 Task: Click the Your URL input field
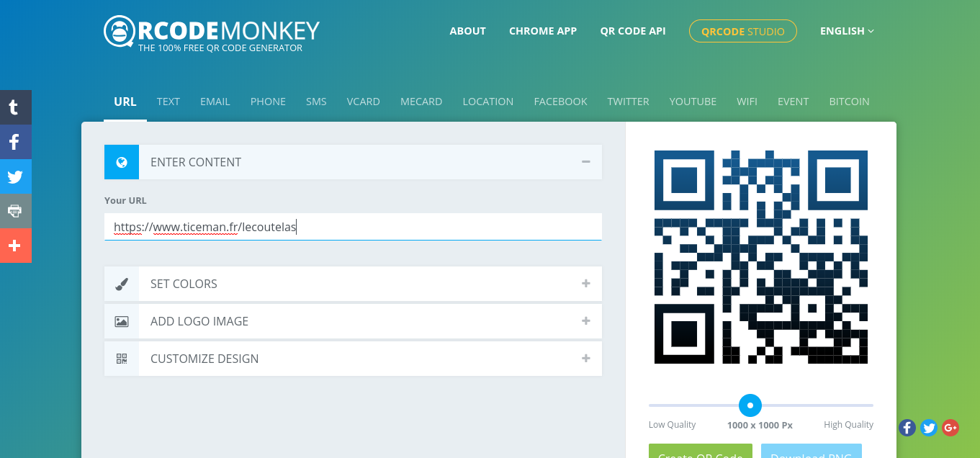click(353, 227)
